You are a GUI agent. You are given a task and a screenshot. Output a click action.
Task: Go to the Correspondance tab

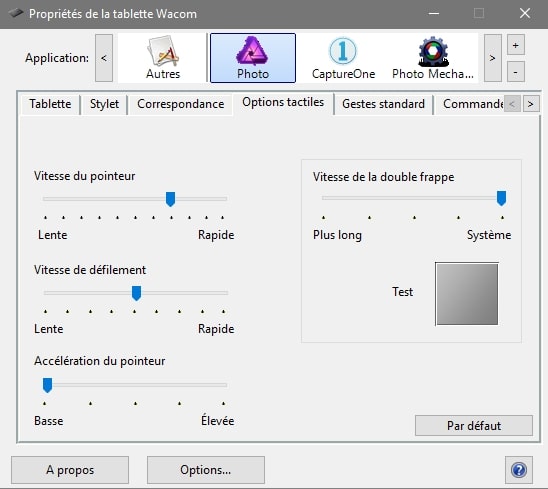coord(180,104)
